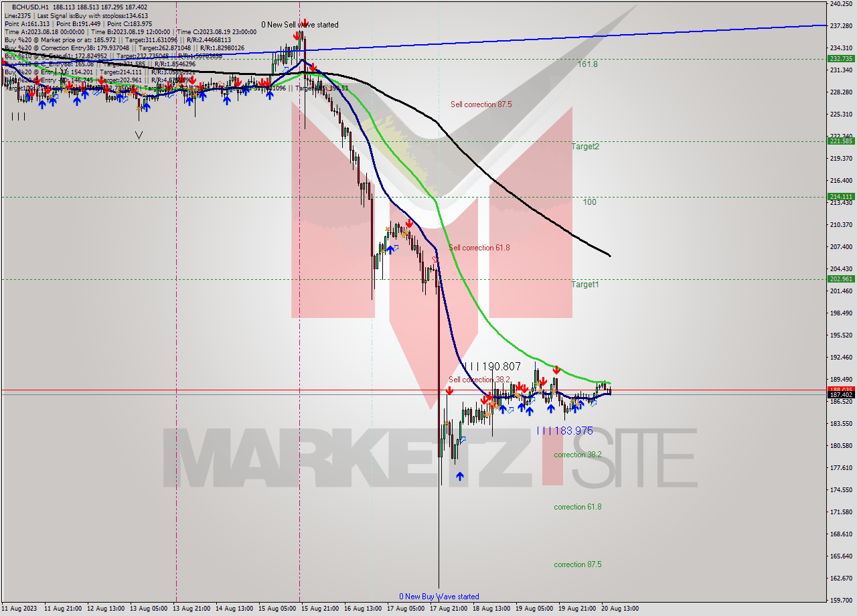Click the green 'correction 61.8' label
The width and height of the screenshot is (857, 616).
(578, 507)
